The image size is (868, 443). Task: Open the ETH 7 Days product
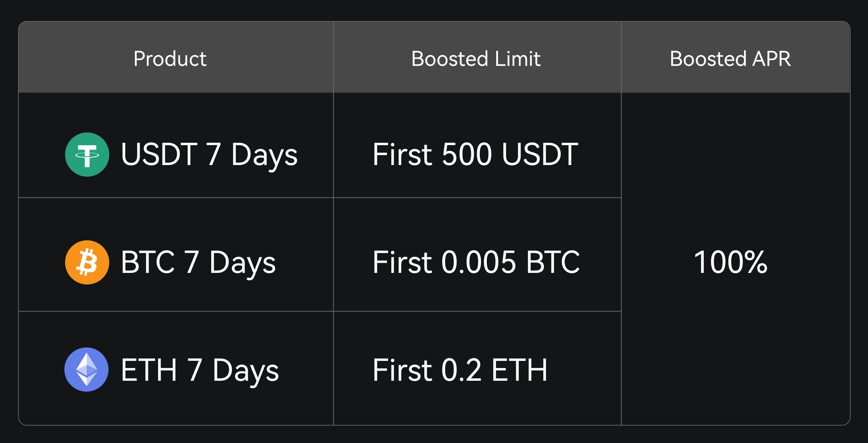click(x=200, y=370)
